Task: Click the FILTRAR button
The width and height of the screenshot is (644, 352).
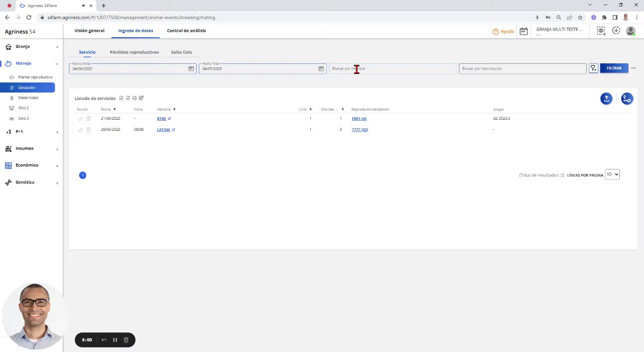Action: point(614,68)
